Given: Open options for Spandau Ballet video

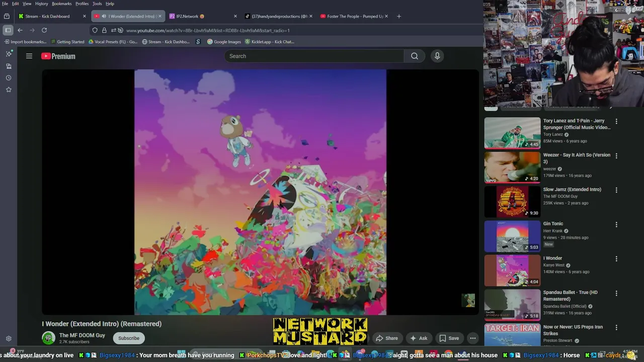Looking at the screenshot, I should (x=616, y=293).
